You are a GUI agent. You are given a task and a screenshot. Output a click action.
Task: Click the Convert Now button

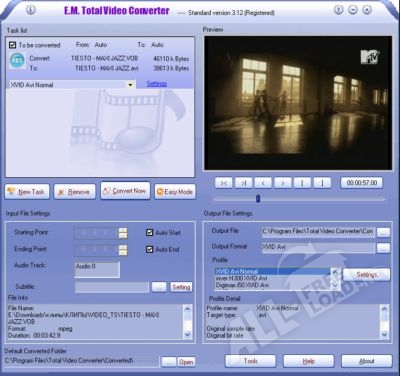tap(125, 191)
